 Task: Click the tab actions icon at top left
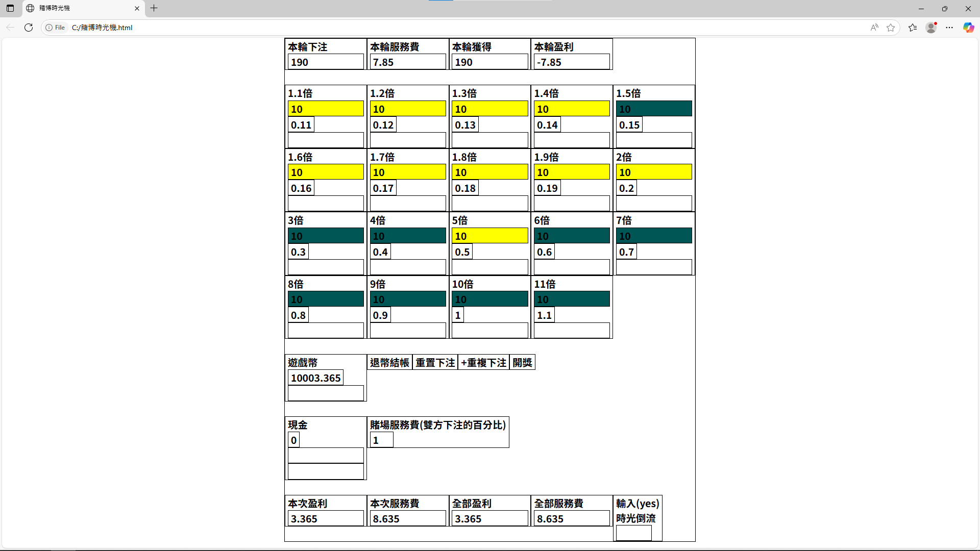pos(10,8)
